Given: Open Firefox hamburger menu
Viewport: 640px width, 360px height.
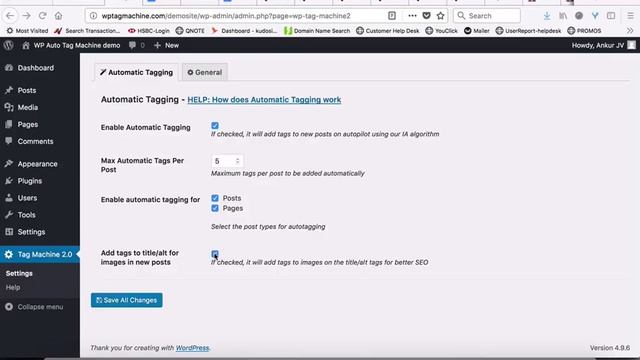Looking at the screenshot, I should tap(631, 16).
